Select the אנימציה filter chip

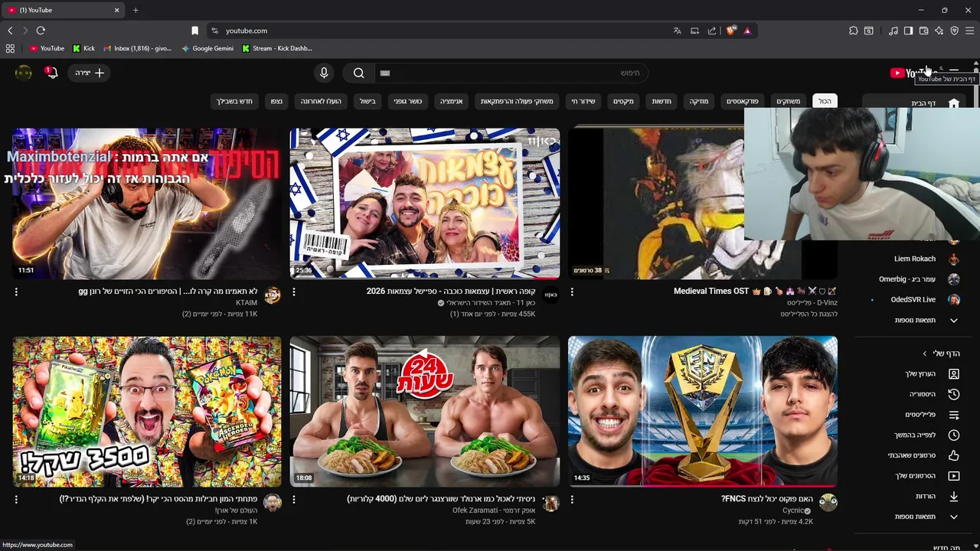point(451,101)
